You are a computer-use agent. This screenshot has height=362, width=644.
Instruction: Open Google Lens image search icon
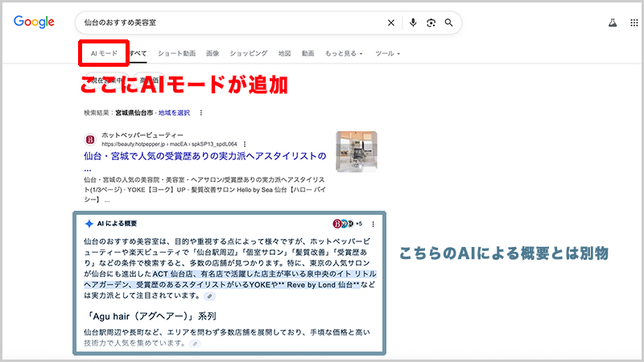431,23
